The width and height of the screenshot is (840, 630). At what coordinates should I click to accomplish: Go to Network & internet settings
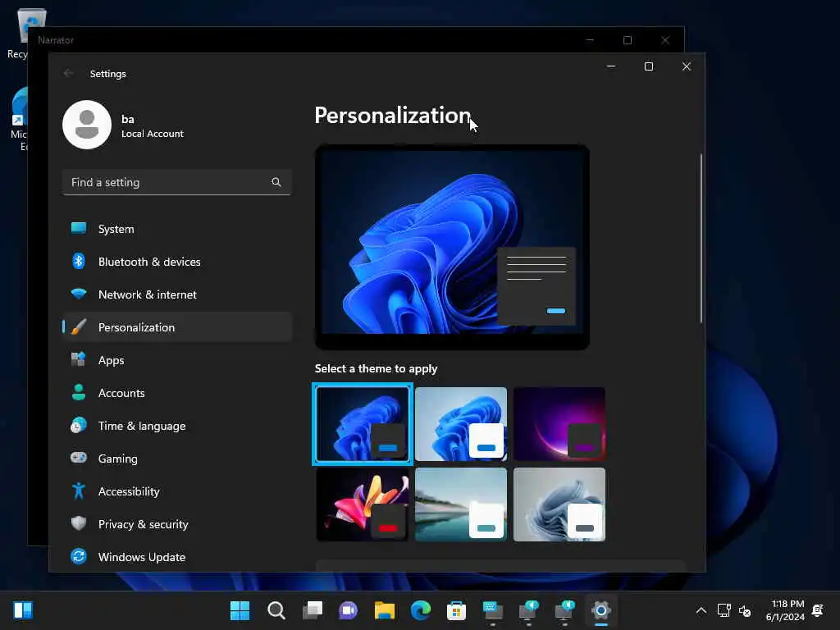(x=177, y=294)
